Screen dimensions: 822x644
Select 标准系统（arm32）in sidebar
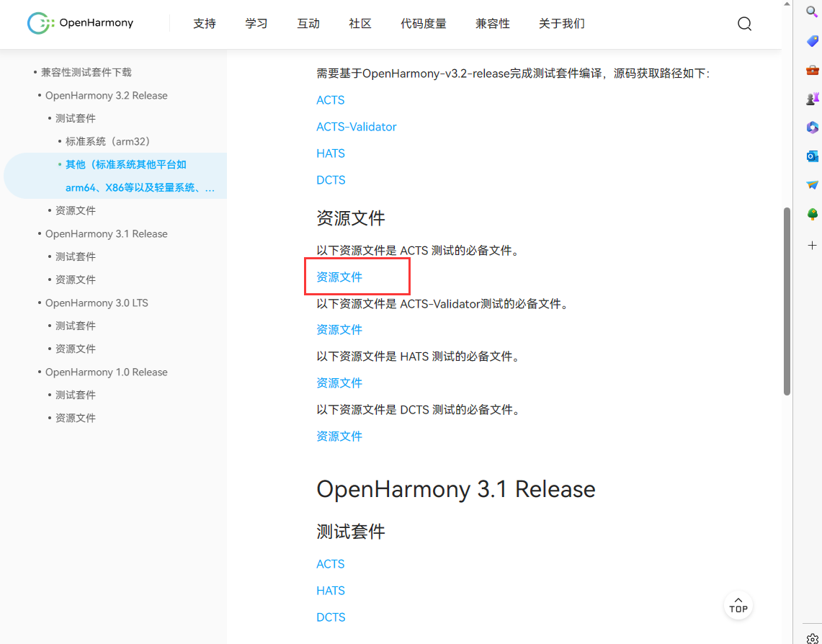108,141
